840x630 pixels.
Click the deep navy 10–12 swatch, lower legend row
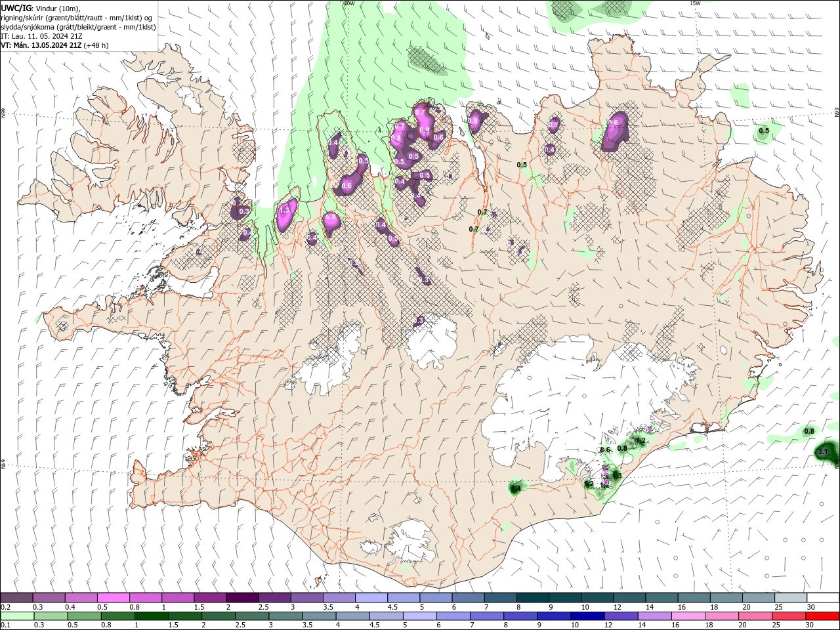point(587,616)
